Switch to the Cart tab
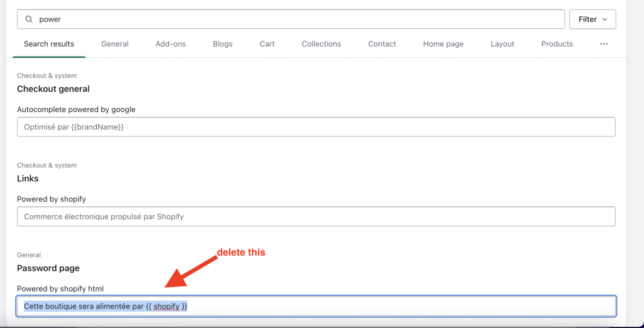The width and height of the screenshot is (644, 328). tap(267, 44)
